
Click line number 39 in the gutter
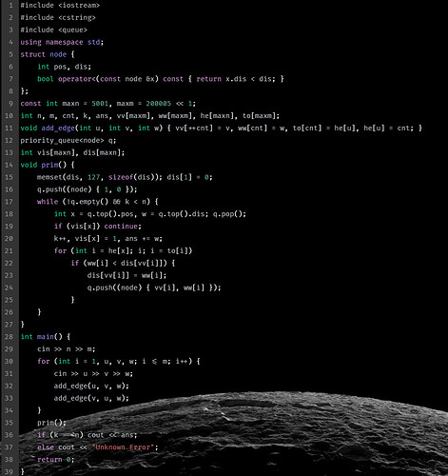click(9, 472)
